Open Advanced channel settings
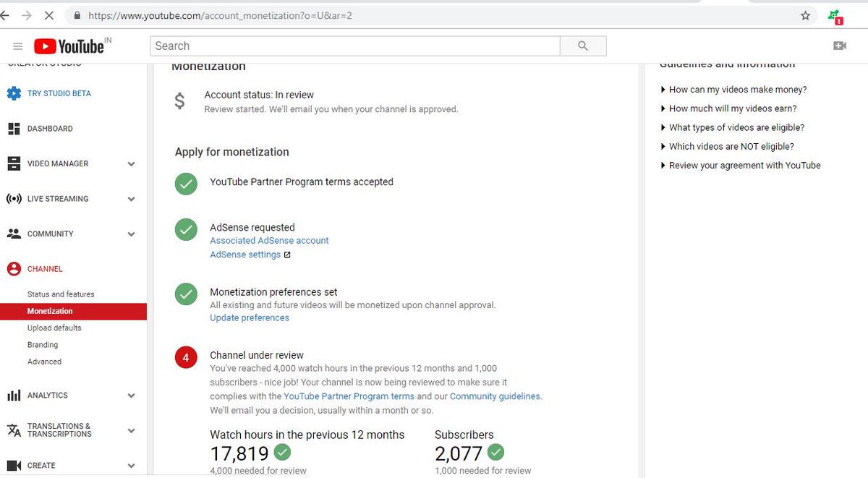The width and height of the screenshot is (868, 478). pos(44,362)
